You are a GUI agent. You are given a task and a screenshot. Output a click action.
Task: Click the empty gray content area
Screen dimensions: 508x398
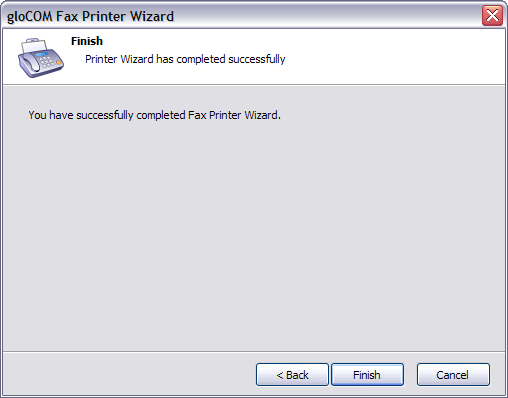click(x=253, y=233)
